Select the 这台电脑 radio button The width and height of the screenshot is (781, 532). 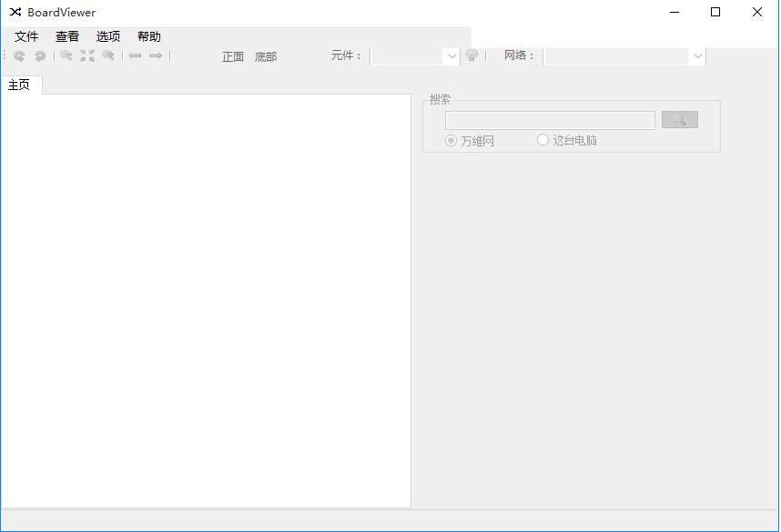(543, 140)
